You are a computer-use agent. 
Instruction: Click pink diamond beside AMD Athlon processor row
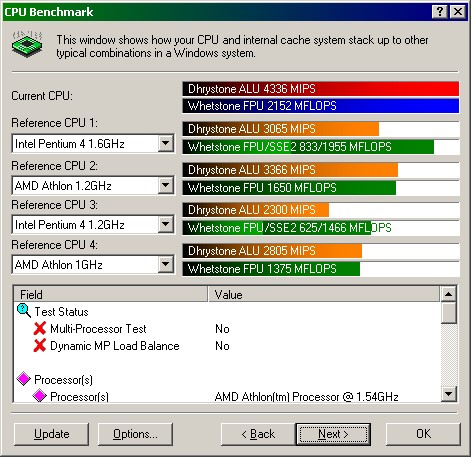39,396
